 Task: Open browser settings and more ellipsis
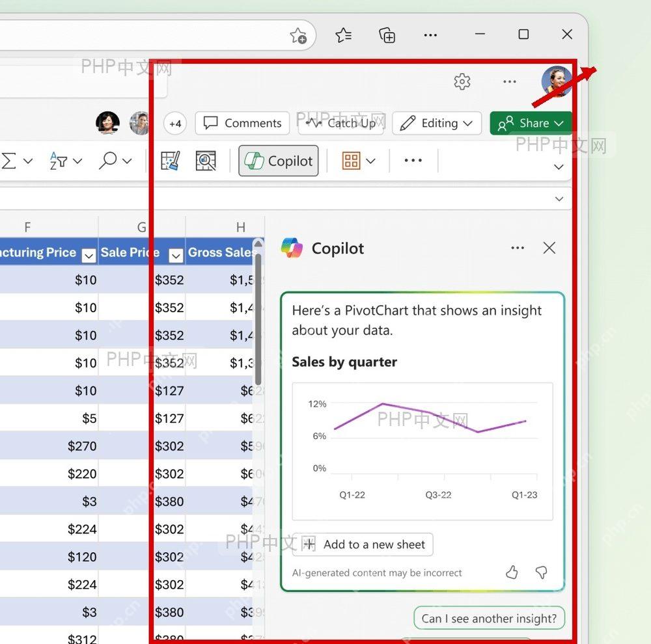click(430, 35)
